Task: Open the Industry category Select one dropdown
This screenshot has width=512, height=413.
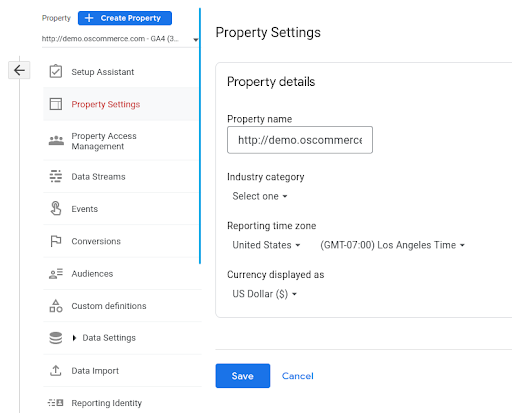Action: pyautogui.click(x=260, y=196)
